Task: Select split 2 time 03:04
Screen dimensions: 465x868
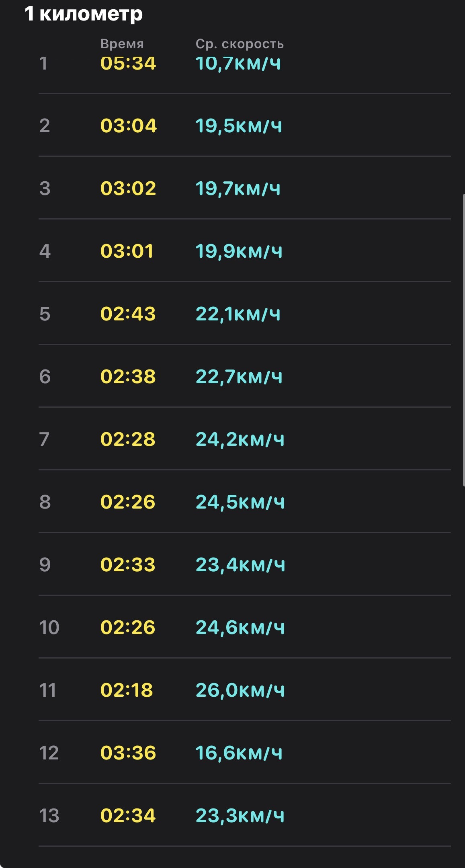Action: (129, 126)
